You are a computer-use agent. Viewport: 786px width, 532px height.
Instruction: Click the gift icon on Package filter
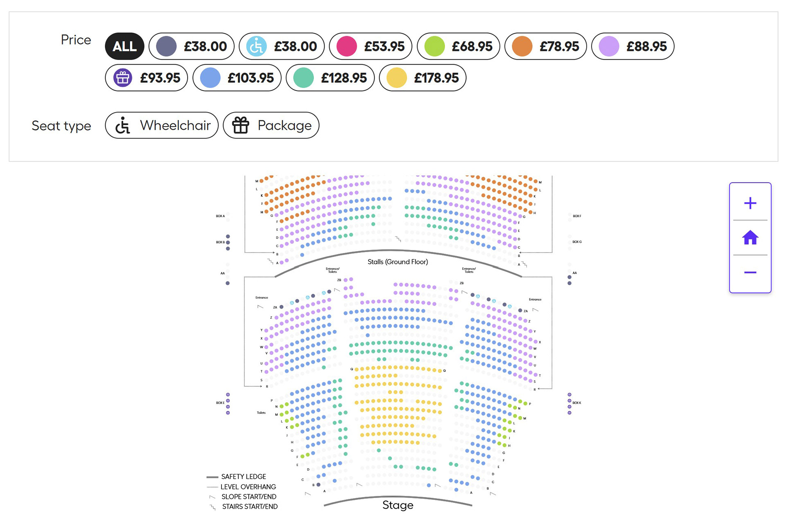tap(241, 126)
